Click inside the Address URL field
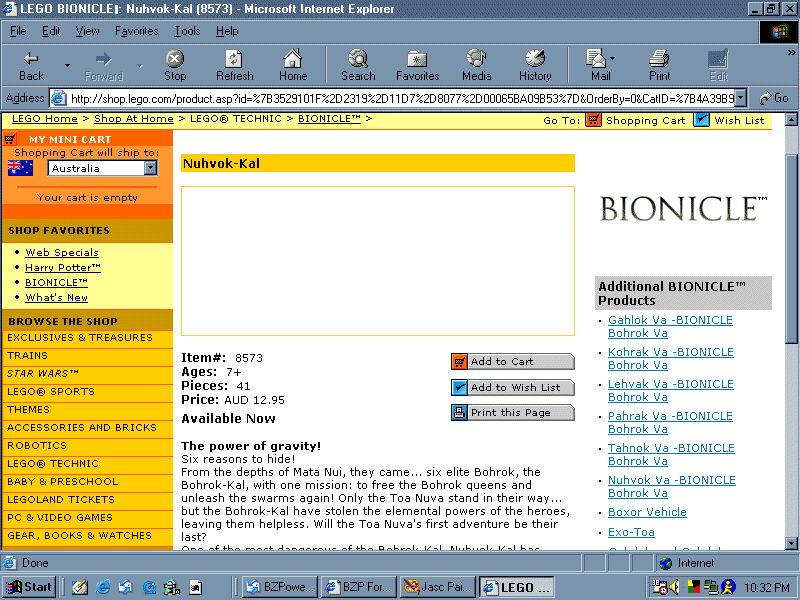The image size is (800, 600). tap(398, 98)
